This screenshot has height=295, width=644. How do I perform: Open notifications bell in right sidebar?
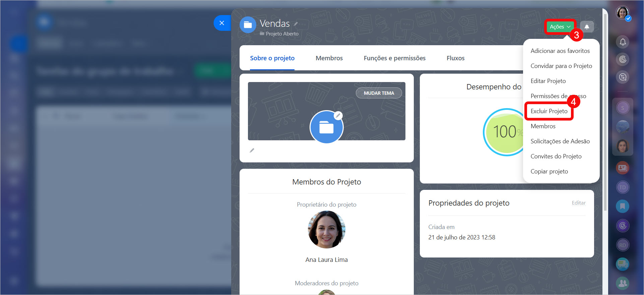tap(623, 42)
